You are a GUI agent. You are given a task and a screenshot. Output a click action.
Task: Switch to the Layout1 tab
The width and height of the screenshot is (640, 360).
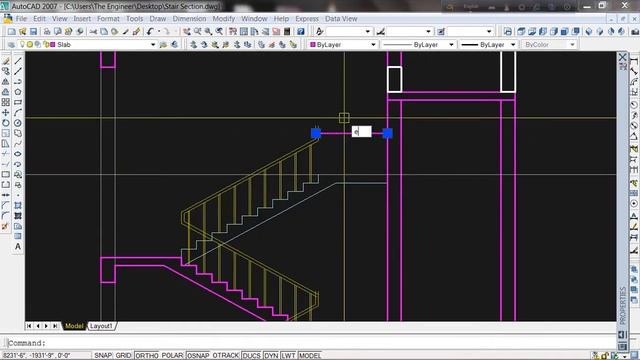101,326
